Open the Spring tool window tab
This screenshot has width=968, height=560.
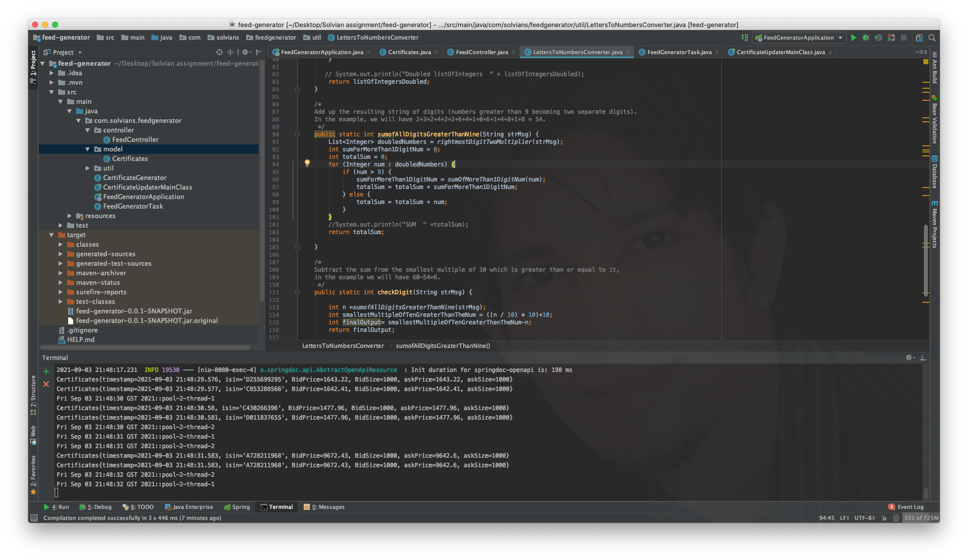237,507
